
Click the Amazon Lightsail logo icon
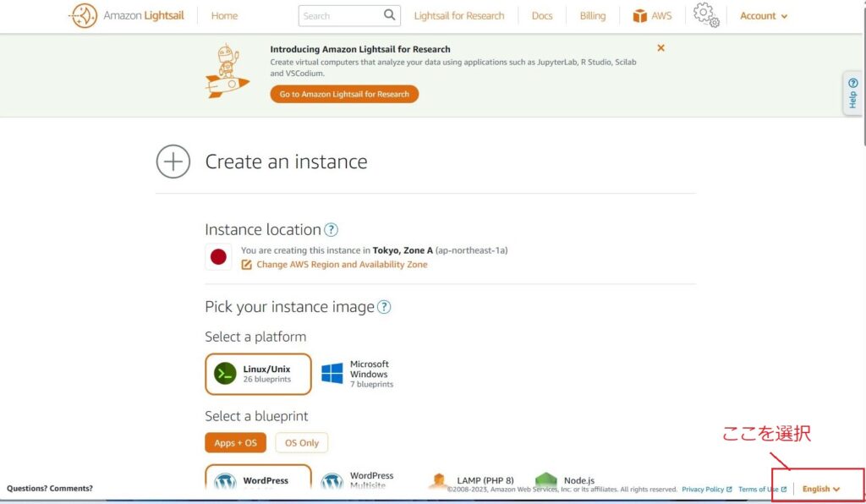pyautogui.click(x=84, y=15)
